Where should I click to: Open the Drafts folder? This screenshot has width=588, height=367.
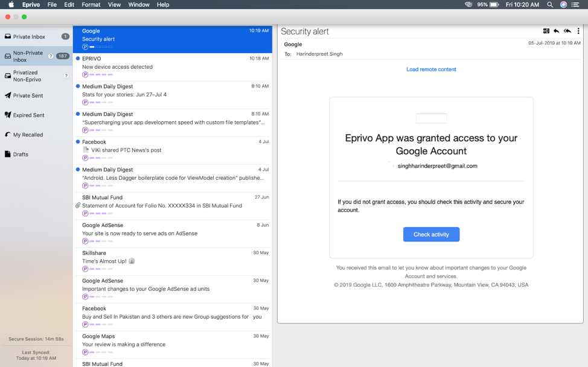(36, 154)
